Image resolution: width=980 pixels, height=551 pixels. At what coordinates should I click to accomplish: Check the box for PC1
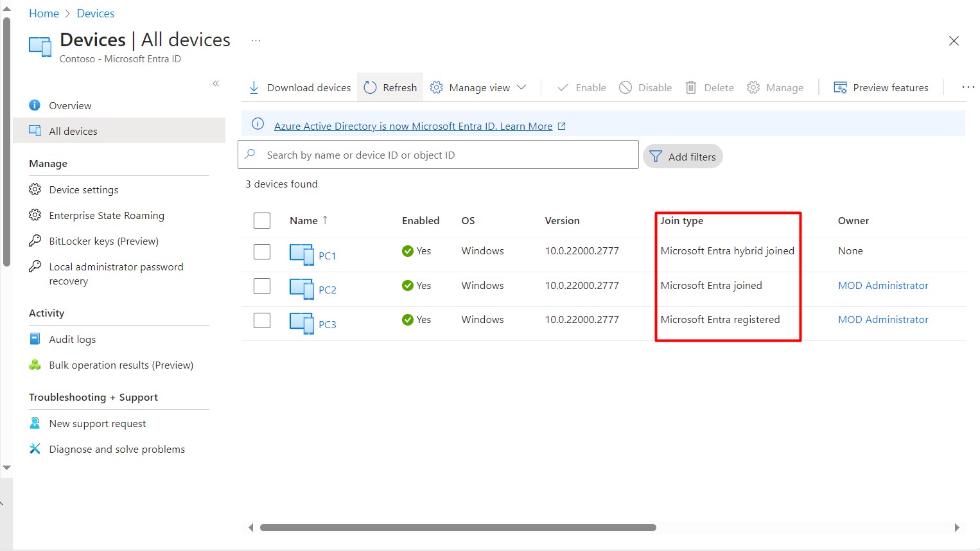pyautogui.click(x=262, y=252)
